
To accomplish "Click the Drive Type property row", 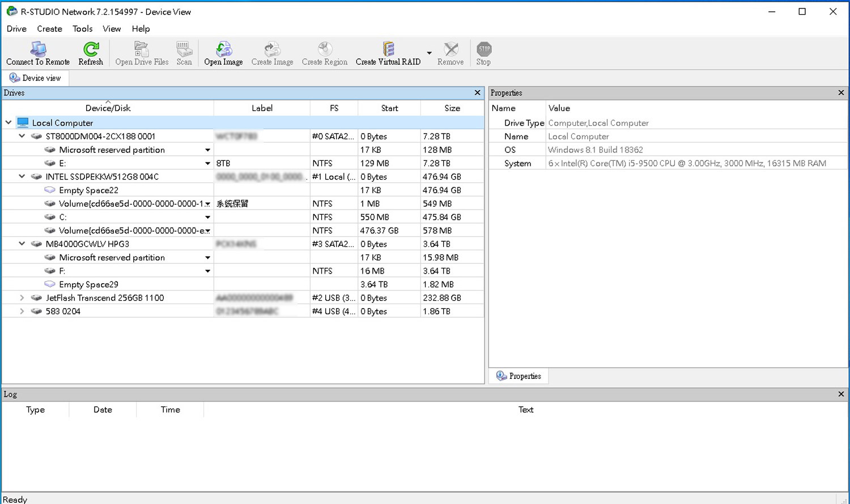I will (668, 123).
